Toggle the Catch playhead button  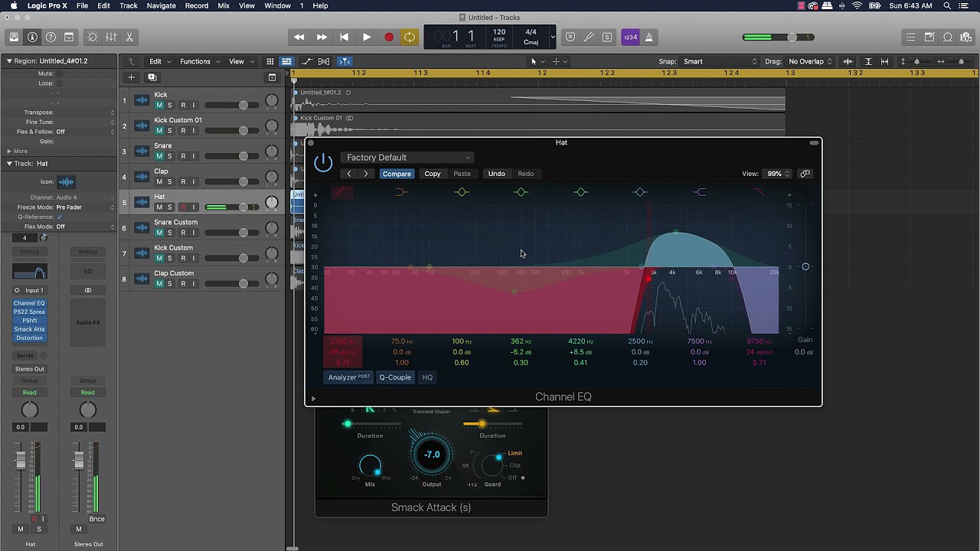coord(345,61)
